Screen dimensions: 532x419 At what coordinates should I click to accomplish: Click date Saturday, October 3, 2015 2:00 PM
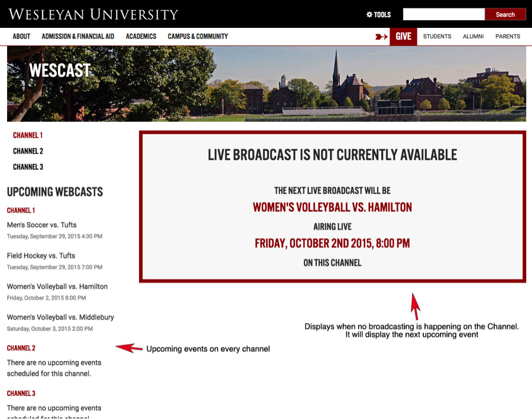(x=50, y=328)
